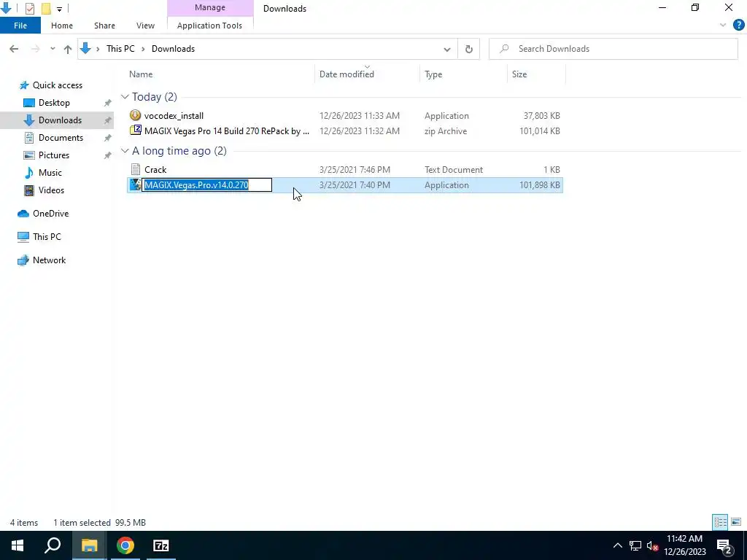Unpin Documents using its pin icon
This screenshot has height=560, width=747.
(x=108, y=138)
